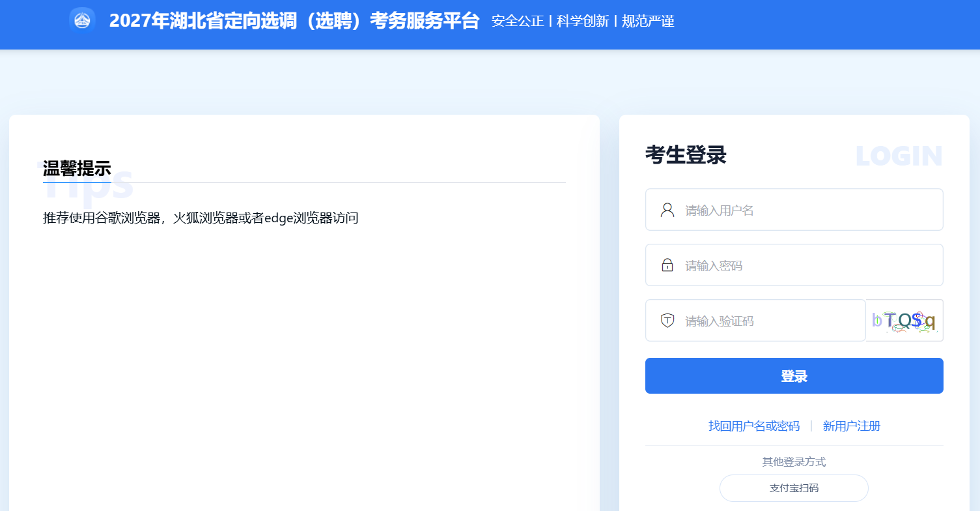Click the slogan 安全公正 | 科学创新 | 规范严谨
The height and width of the screenshot is (511, 980).
pos(583,21)
